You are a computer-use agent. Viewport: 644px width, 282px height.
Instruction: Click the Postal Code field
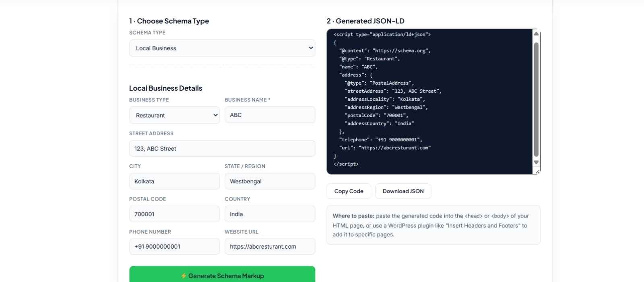[x=174, y=214]
